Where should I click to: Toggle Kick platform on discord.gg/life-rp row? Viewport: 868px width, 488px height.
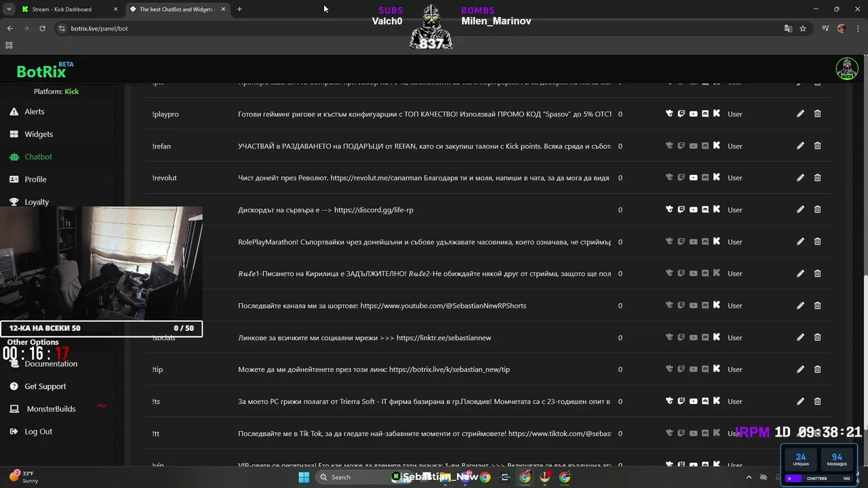[x=716, y=209]
